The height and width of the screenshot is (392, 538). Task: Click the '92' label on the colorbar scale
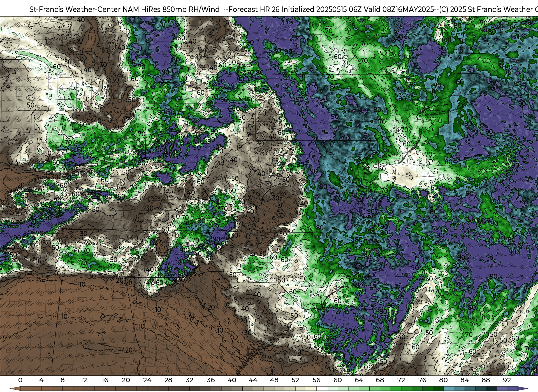pos(507,380)
